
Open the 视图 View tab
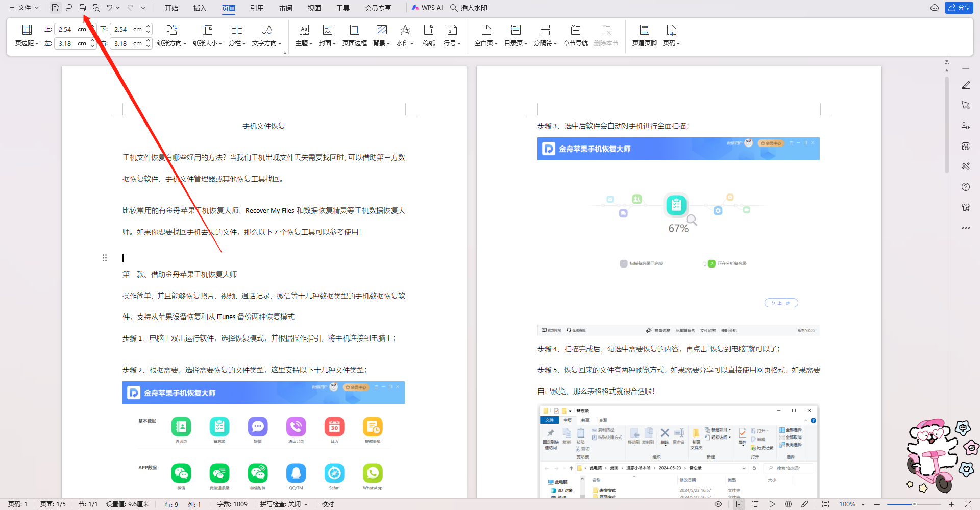[314, 8]
